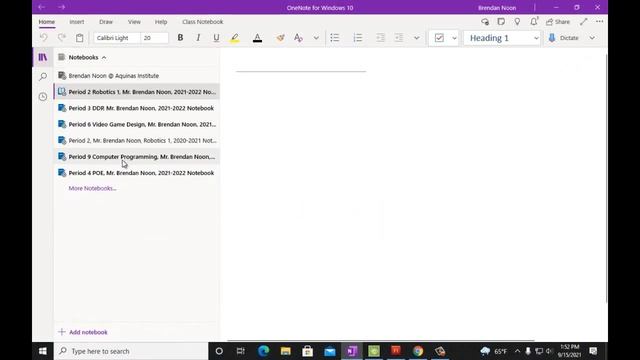Image resolution: width=640 pixels, height=360 pixels.
Task: Open the View tab
Action: pos(134,22)
